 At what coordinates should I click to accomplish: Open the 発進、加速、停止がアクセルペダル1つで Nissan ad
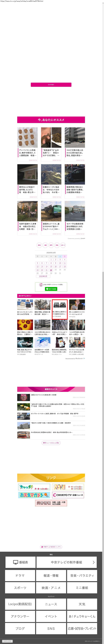pyautogui.click(x=25, y=346)
